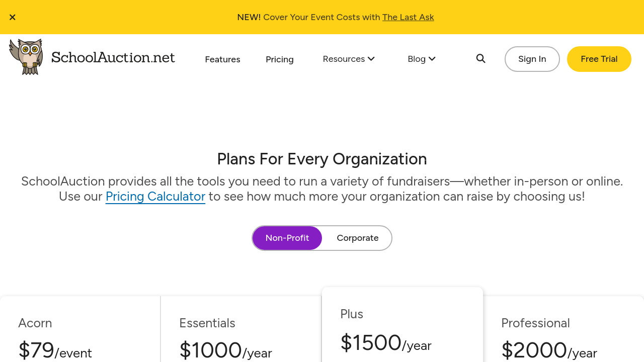
Task: Open the Resources menu
Action: coord(344,59)
